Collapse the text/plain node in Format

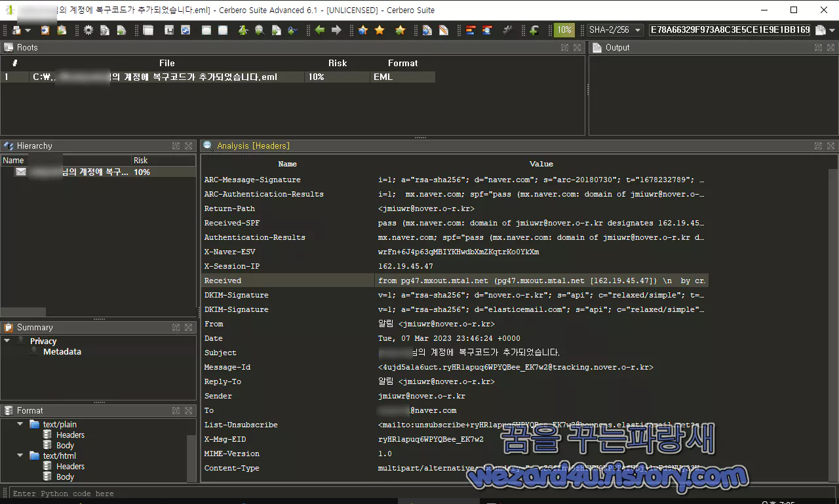click(20, 424)
